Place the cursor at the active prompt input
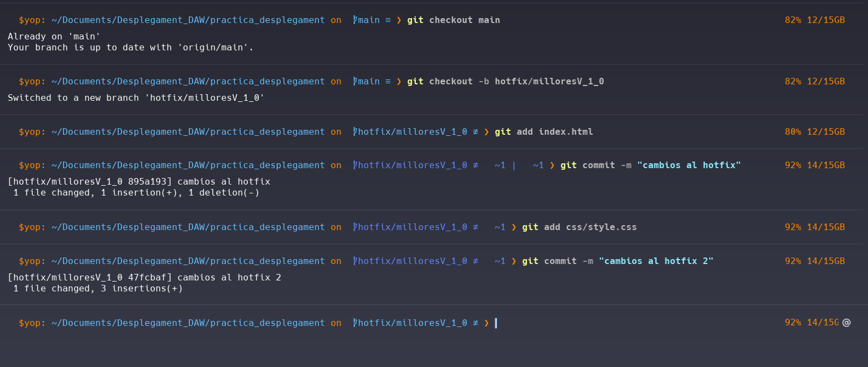 [x=496, y=323]
